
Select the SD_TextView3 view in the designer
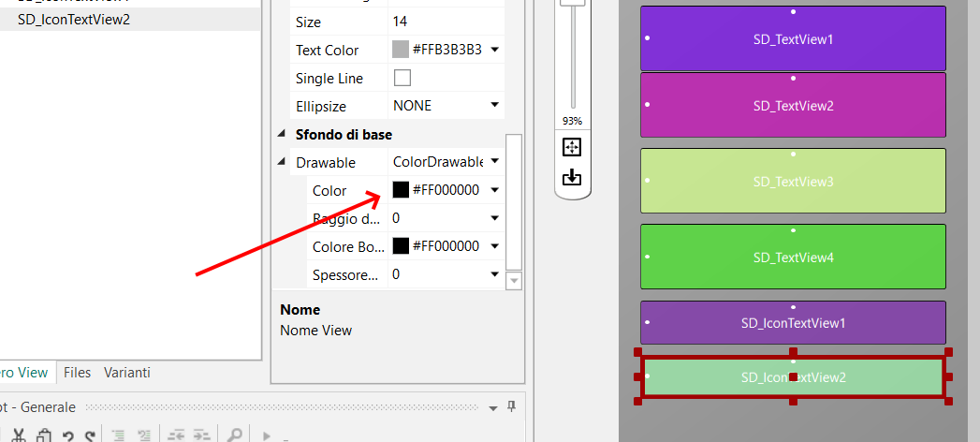coord(793,182)
